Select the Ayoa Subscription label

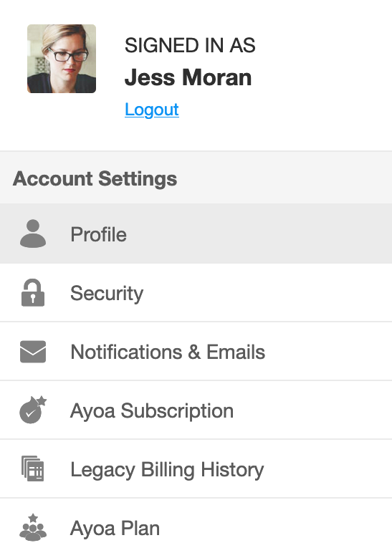(x=152, y=411)
